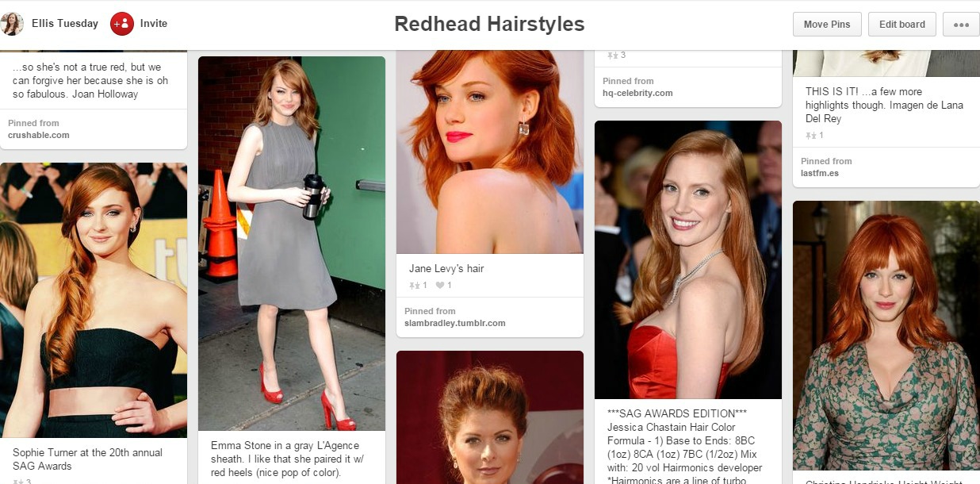This screenshot has height=484, width=980.
Task: Click the heart likes icon on Jane Levy's pin
Action: point(440,286)
